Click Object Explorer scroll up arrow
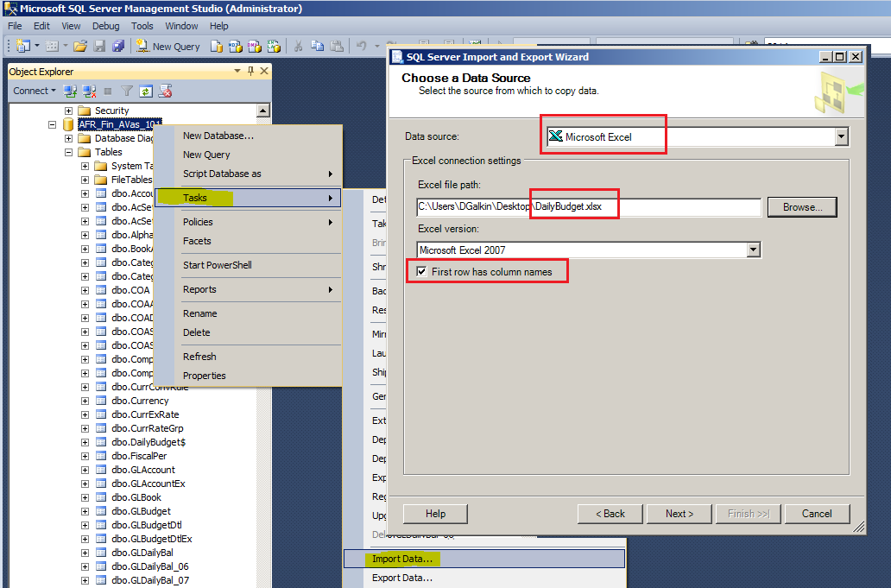 (x=263, y=111)
